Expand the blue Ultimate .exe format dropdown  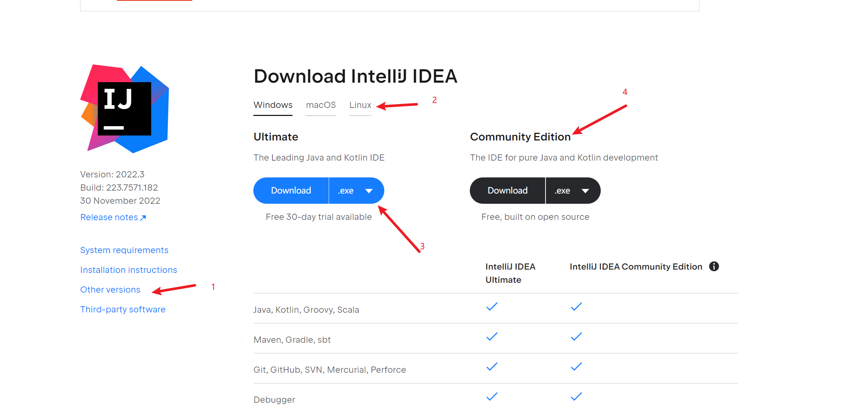coord(356,191)
